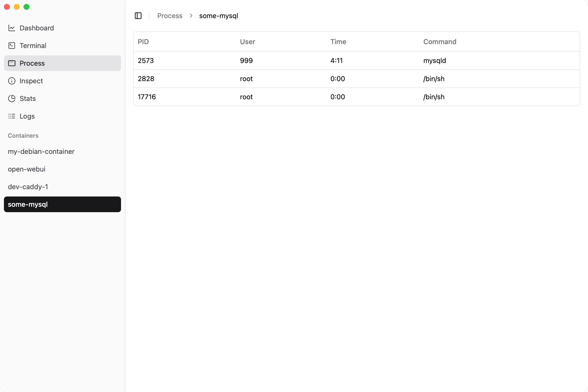This screenshot has width=588, height=392.
Task: Click the Command column header
Action: pos(440,42)
